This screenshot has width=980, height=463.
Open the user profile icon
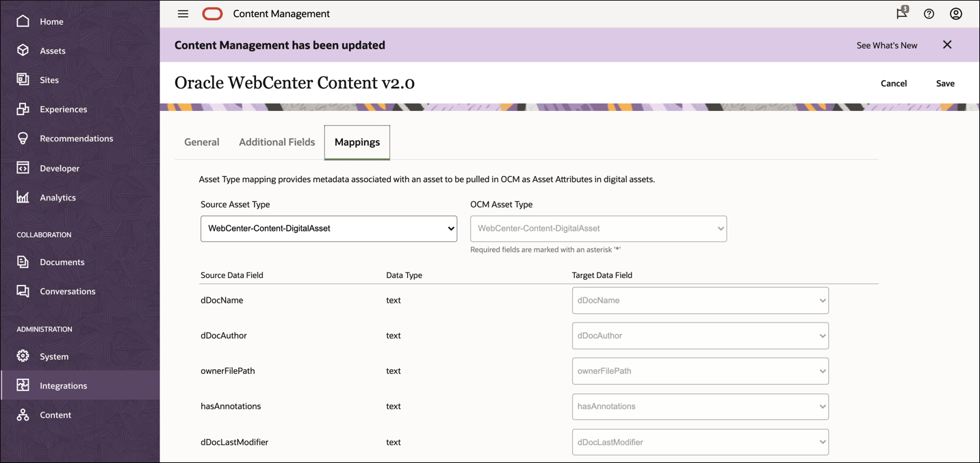956,14
